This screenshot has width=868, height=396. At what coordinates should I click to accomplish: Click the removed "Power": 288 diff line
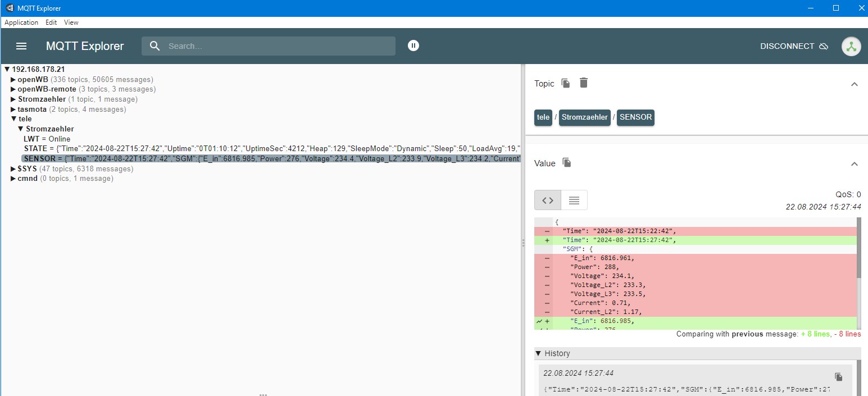[x=696, y=267]
